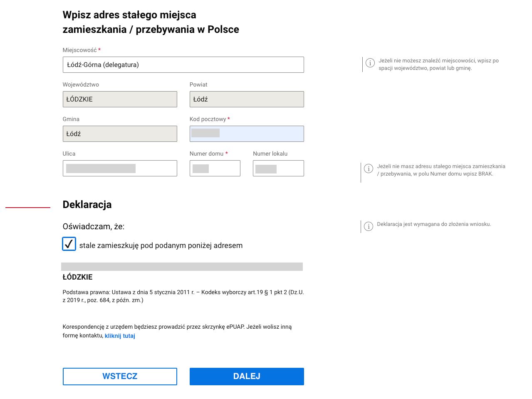Focus the Miejscowość input with Łódź-Górna
This screenshot has width=532, height=399.
point(183,65)
